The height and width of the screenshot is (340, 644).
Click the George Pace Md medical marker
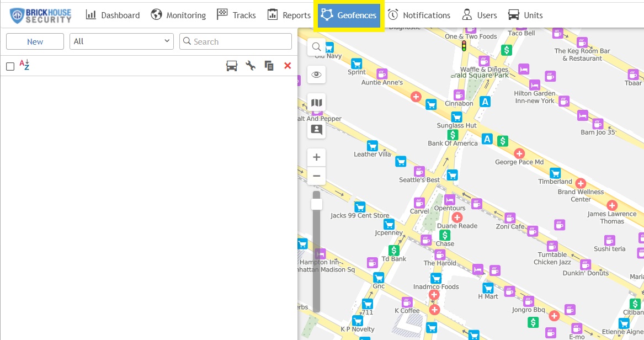[x=519, y=153]
